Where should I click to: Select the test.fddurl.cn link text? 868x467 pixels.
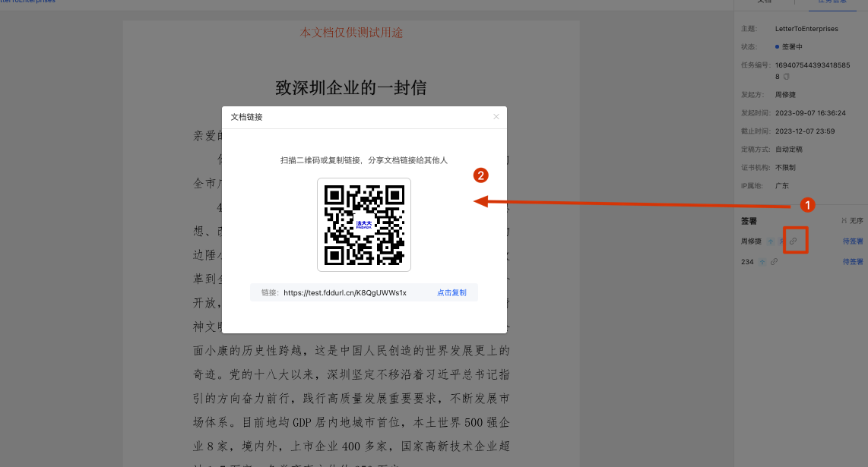click(345, 292)
